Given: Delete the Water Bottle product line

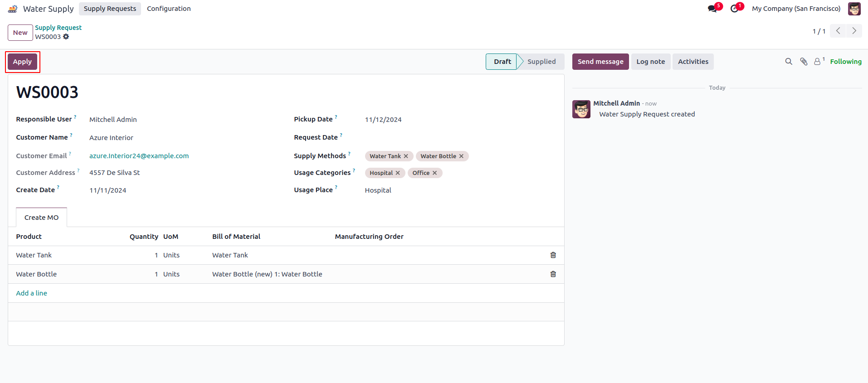Looking at the screenshot, I should (x=553, y=274).
